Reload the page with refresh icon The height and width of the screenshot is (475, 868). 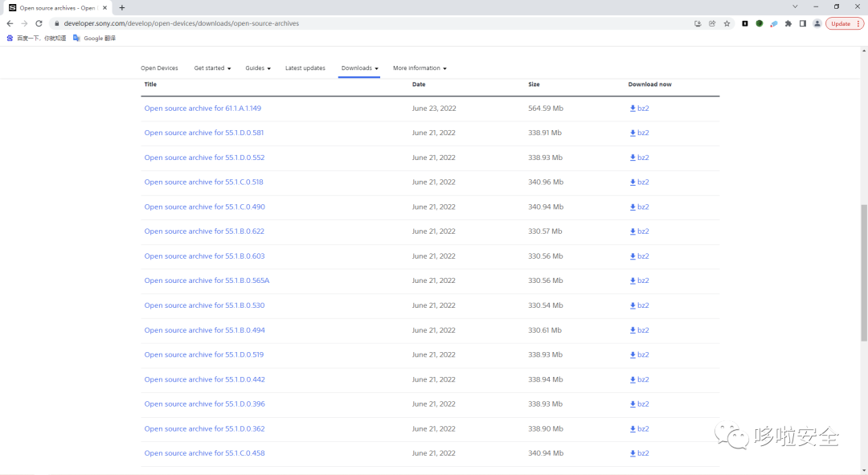click(39, 23)
